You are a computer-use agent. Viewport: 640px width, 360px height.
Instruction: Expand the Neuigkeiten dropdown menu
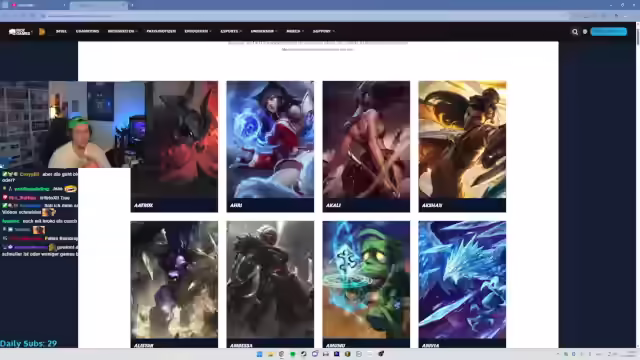pos(122,31)
